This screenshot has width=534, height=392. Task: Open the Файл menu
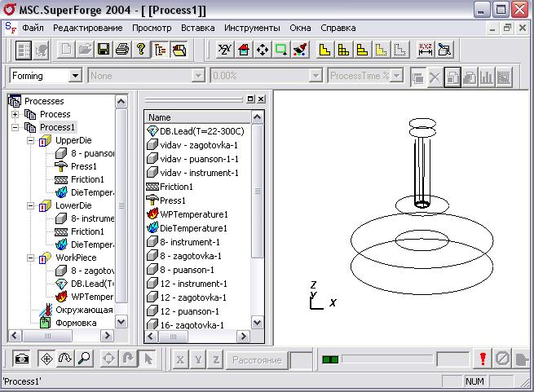click(33, 28)
